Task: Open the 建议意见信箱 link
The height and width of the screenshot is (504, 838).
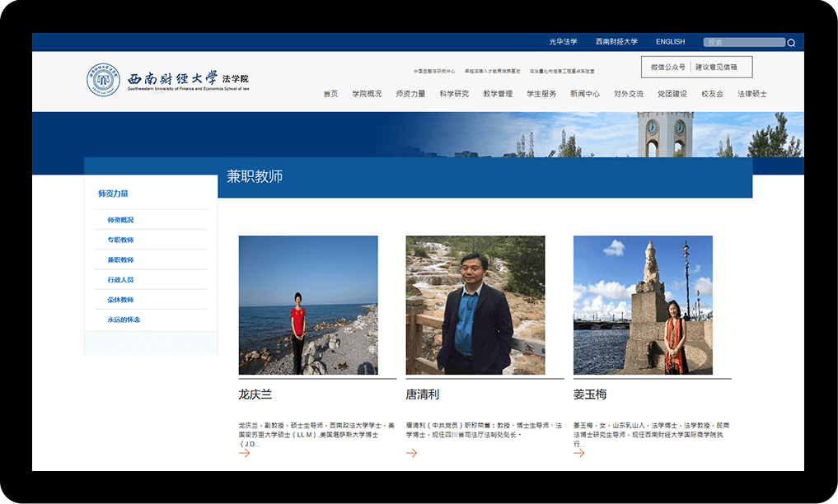Action: [x=716, y=68]
